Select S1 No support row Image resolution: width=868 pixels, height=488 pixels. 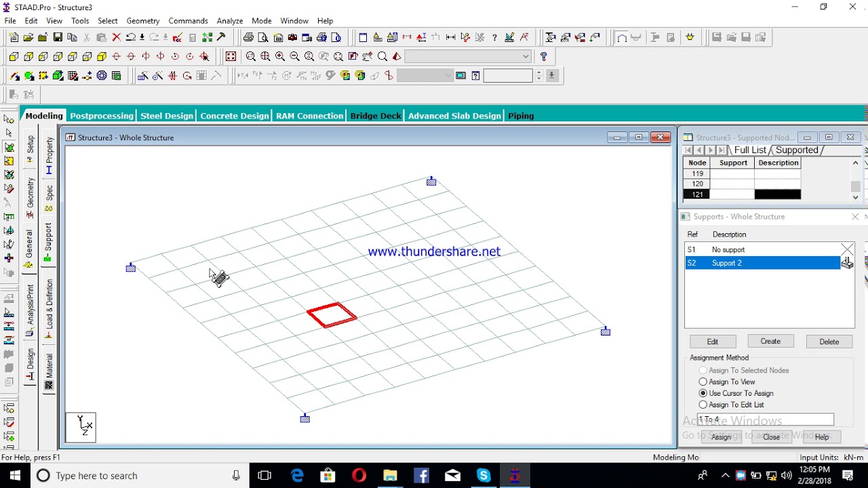763,249
